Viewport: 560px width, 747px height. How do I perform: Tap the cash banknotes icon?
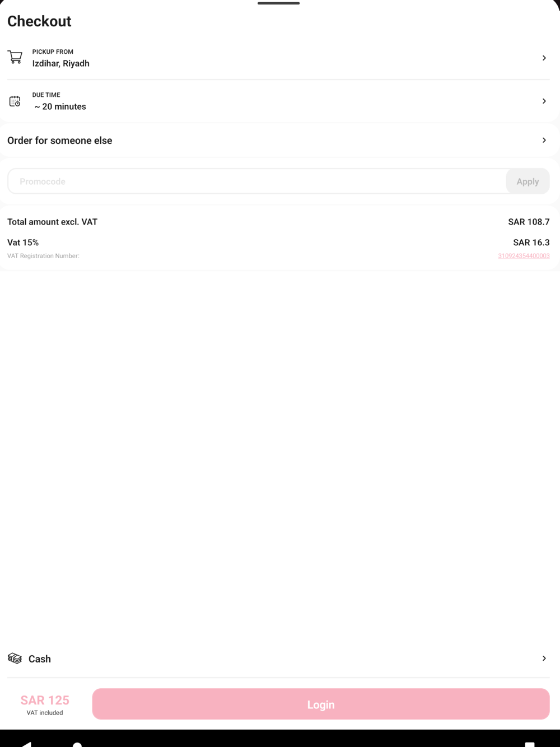coord(15,659)
